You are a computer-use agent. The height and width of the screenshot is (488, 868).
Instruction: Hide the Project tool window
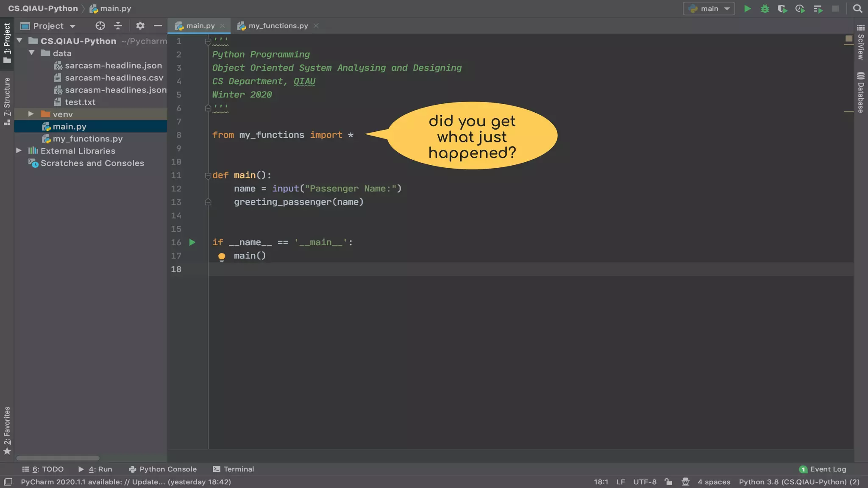click(158, 26)
